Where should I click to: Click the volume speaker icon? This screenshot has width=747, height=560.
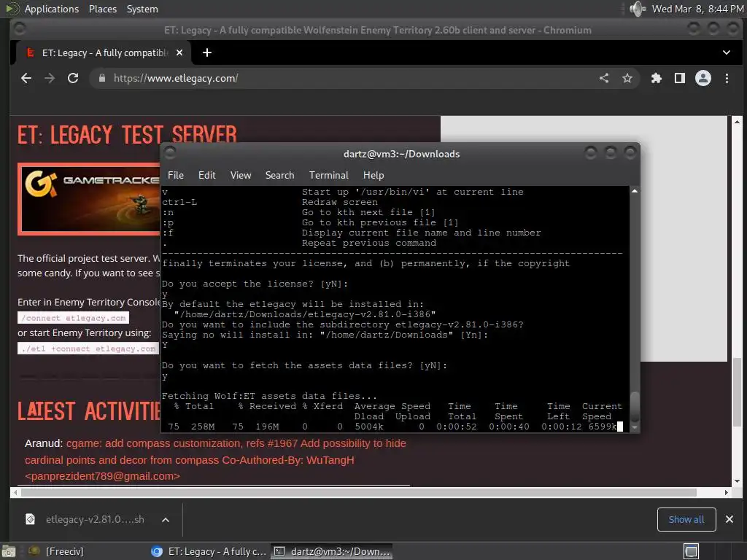[x=636, y=9]
